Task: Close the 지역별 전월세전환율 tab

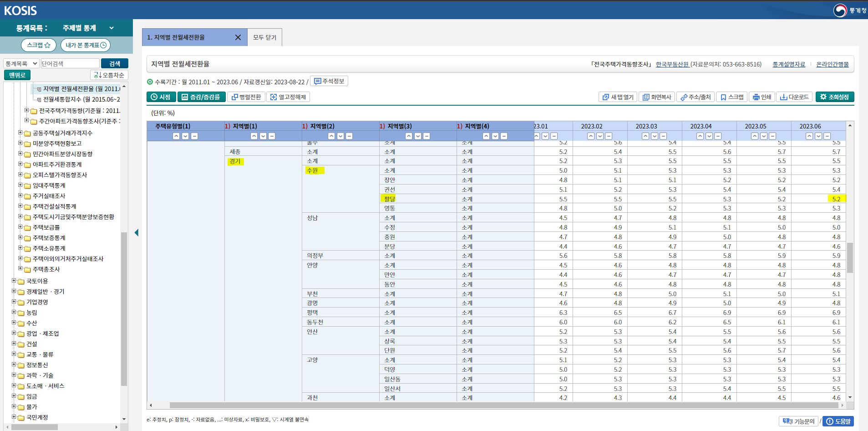Action: click(x=238, y=37)
